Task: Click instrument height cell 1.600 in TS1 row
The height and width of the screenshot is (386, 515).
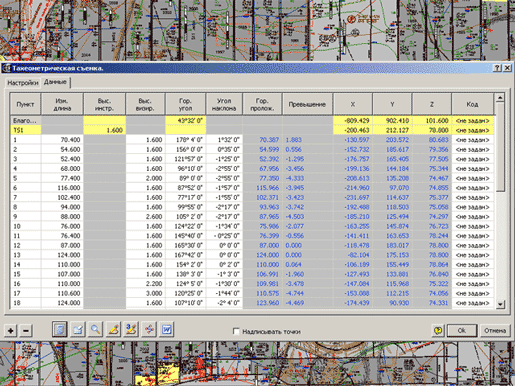Action: pyautogui.click(x=105, y=130)
